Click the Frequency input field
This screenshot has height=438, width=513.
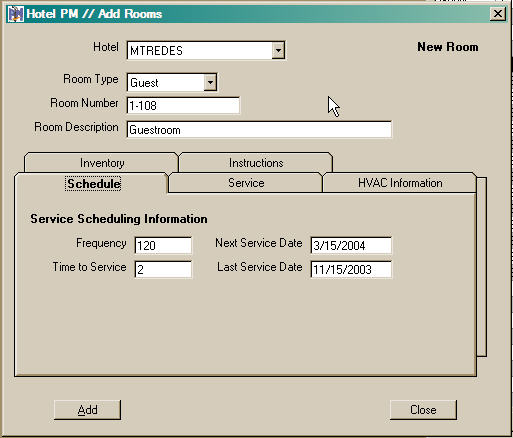point(163,246)
